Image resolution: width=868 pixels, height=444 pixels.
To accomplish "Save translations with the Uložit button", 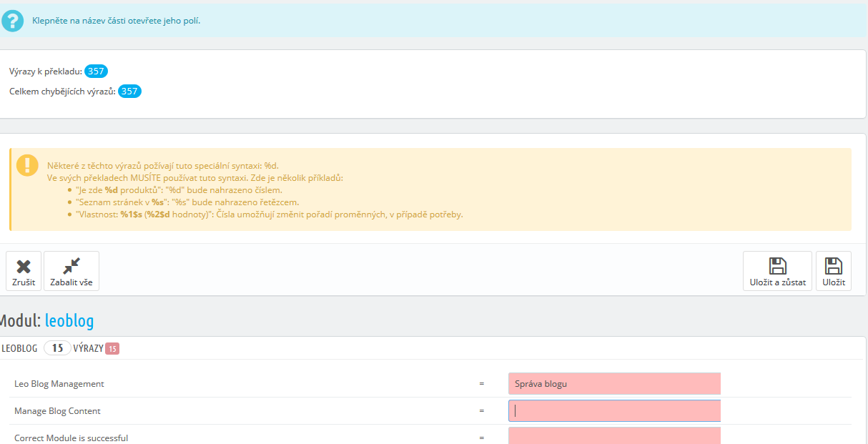I will pyautogui.click(x=833, y=271).
